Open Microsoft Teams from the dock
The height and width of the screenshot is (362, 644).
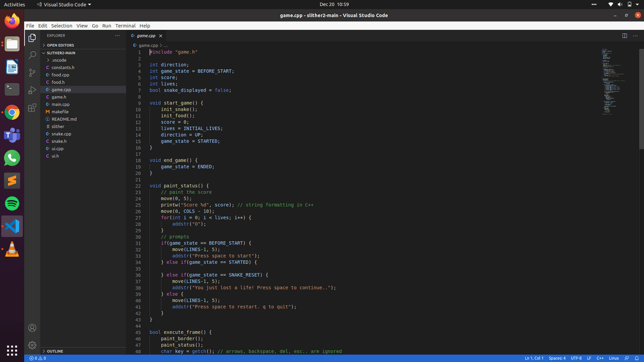pyautogui.click(x=12, y=135)
